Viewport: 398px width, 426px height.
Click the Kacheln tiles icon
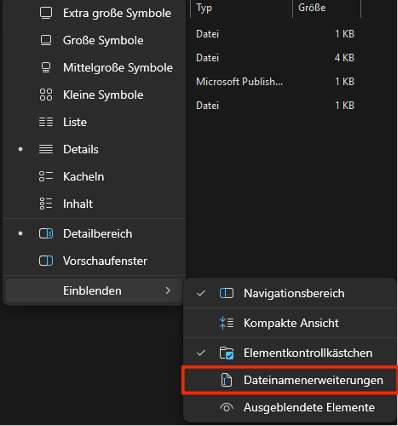tap(46, 176)
